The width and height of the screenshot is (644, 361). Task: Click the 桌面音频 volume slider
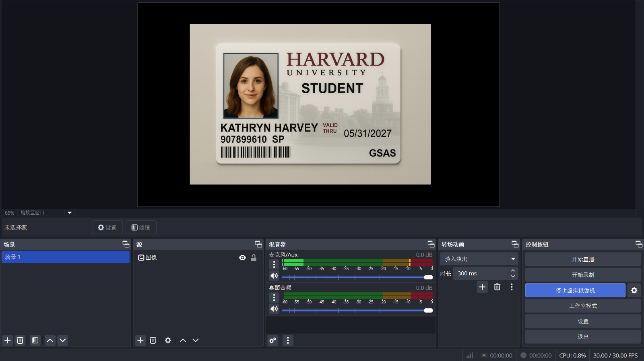click(x=357, y=310)
